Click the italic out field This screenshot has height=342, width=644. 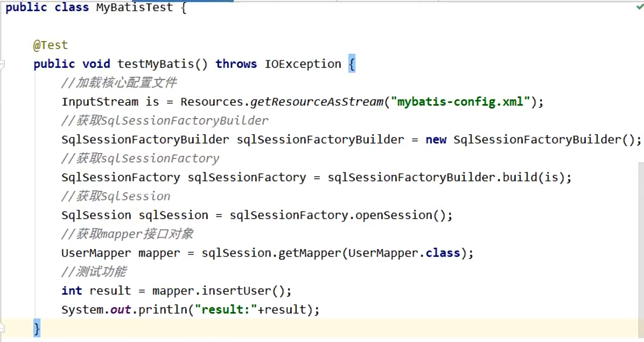(121, 310)
